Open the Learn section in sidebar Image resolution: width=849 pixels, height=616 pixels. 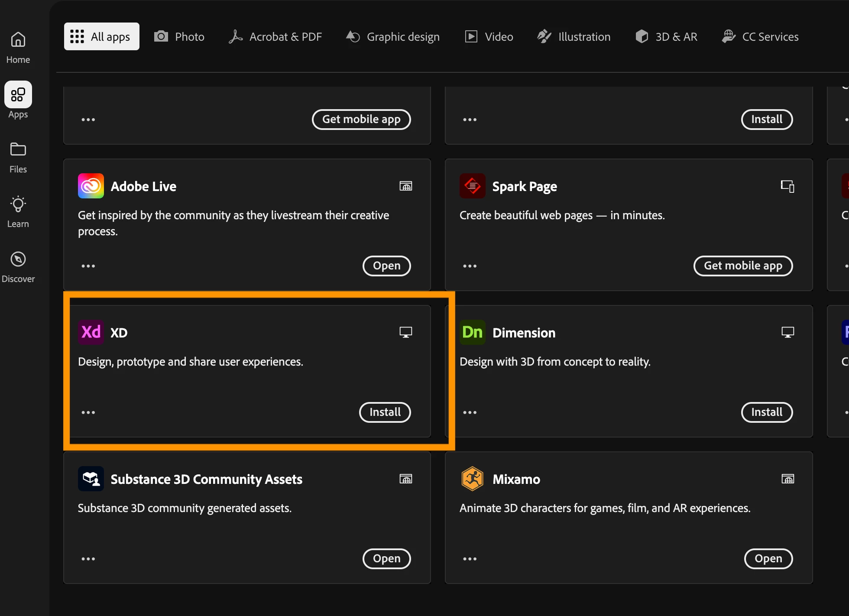18,212
